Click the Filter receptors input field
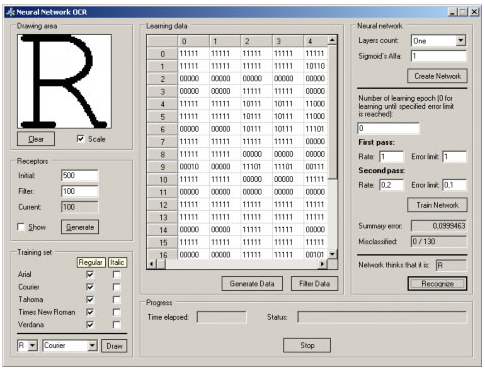 (x=80, y=191)
